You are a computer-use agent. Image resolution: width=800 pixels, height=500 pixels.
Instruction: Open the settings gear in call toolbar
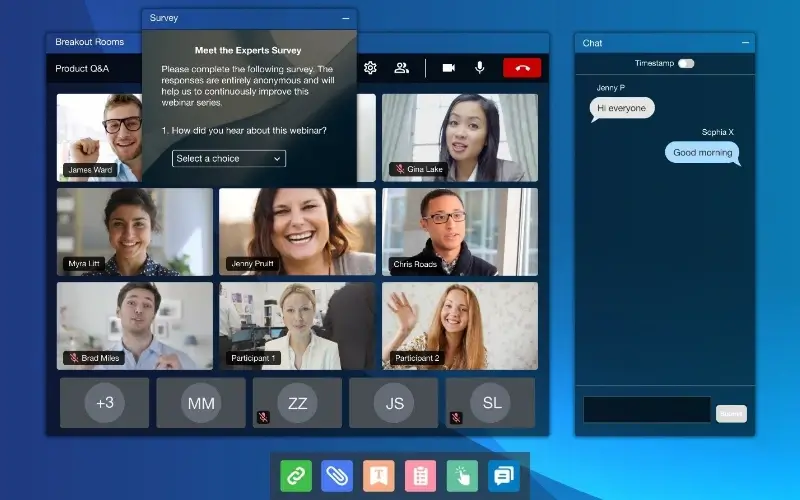(x=370, y=68)
